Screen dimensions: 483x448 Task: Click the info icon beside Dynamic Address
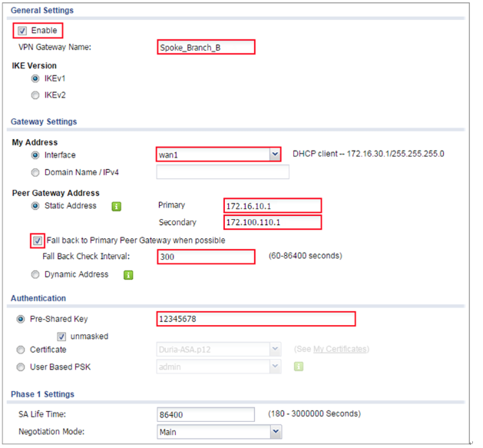point(129,275)
